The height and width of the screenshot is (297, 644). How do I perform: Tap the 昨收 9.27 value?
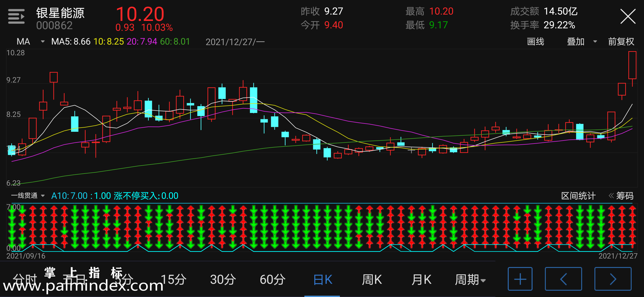click(322, 11)
